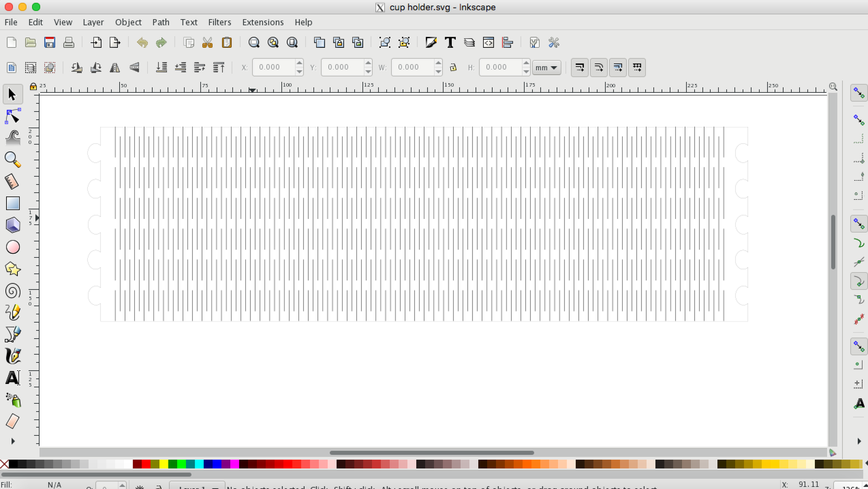Select the Star polygon tool
This screenshot has width=868, height=489.
(12, 269)
